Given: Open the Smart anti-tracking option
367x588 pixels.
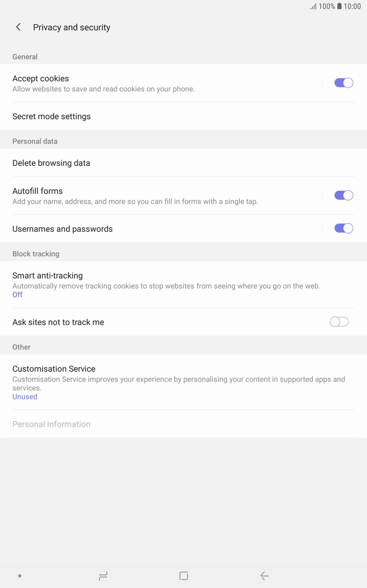Looking at the screenshot, I should point(47,275).
